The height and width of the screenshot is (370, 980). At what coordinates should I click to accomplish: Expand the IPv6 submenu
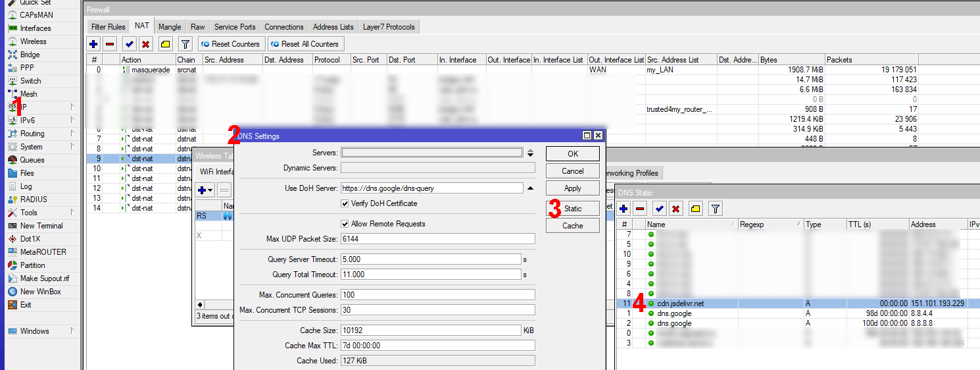coord(72,120)
